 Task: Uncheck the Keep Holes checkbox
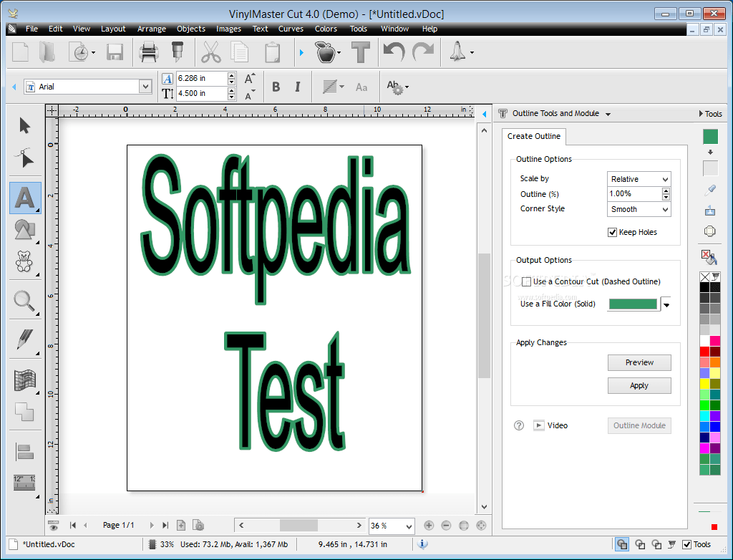[x=613, y=231]
